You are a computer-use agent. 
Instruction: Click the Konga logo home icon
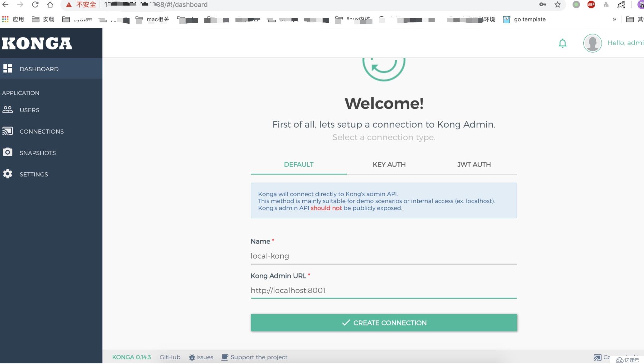coord(37,43)
